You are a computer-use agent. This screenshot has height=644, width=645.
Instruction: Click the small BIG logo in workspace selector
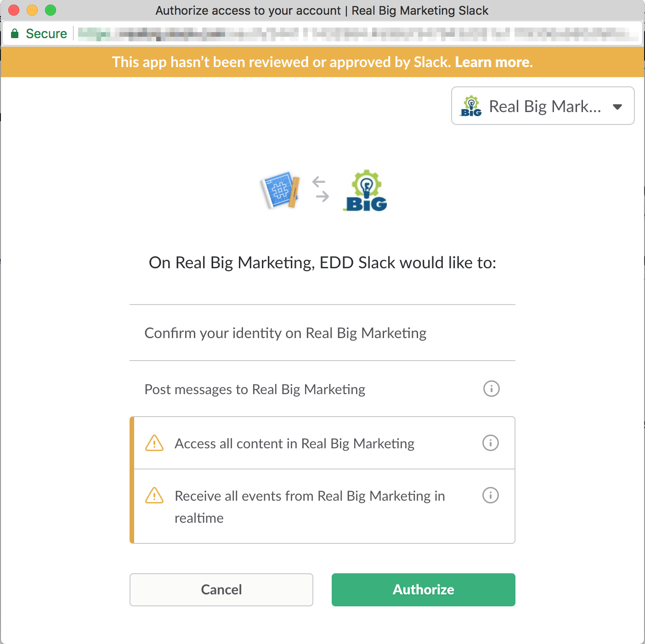point(471,106)
